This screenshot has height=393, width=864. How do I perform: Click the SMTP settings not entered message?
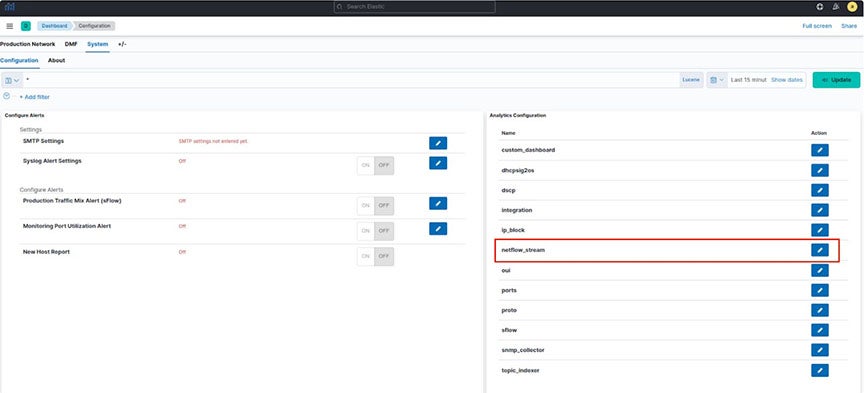coord(213,142)
